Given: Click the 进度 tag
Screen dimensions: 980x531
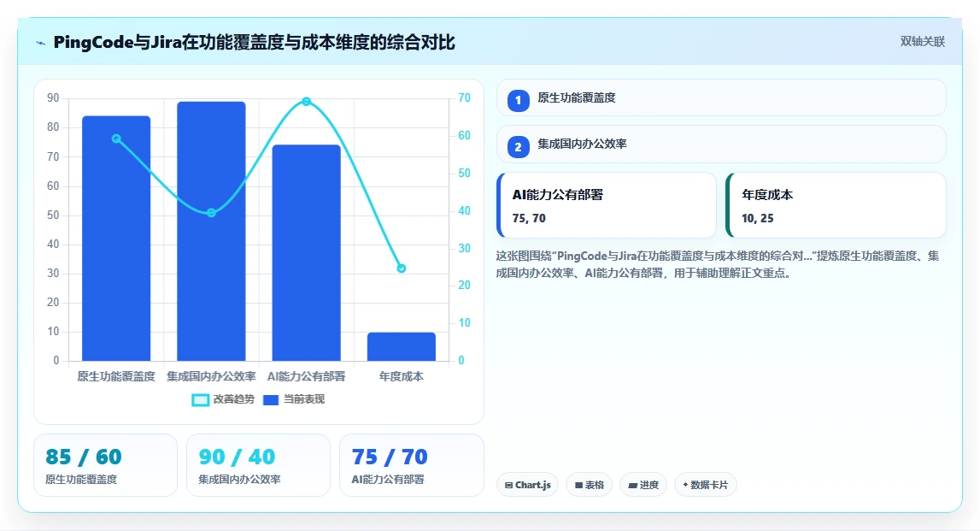Looking at the screenshot, I should (643, 485).
